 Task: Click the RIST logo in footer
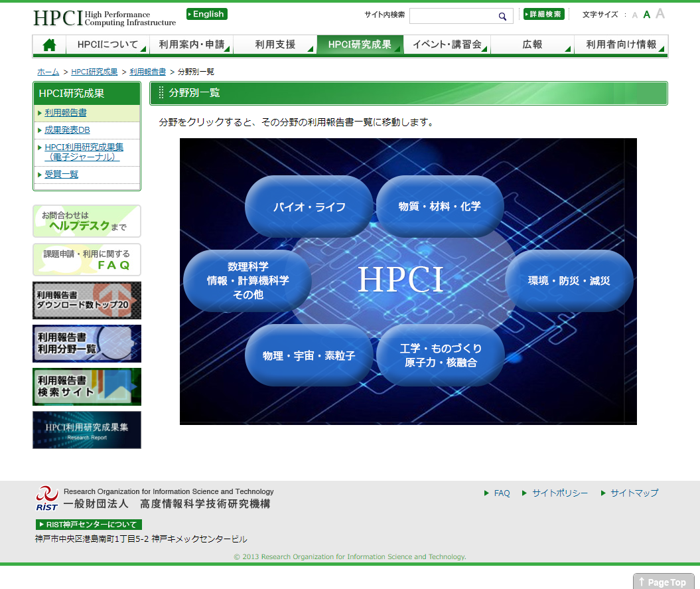(x=46, y=498)
